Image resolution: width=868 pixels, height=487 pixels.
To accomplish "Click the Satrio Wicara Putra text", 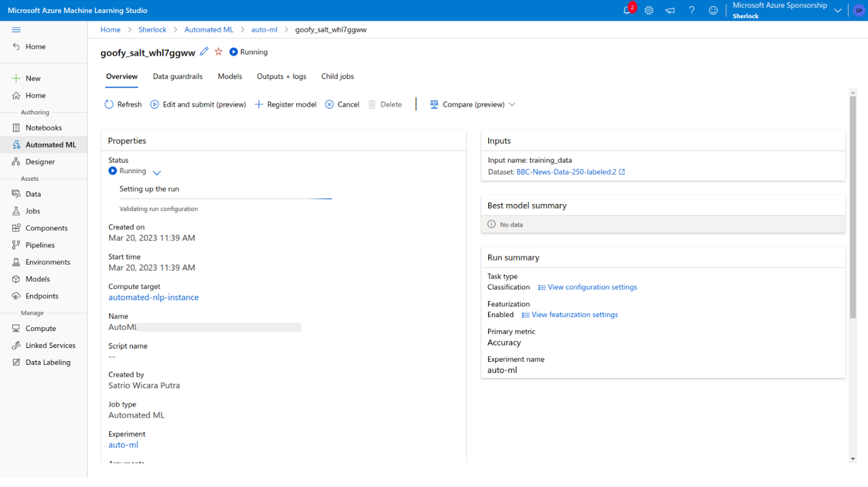I will click(144, 386).
